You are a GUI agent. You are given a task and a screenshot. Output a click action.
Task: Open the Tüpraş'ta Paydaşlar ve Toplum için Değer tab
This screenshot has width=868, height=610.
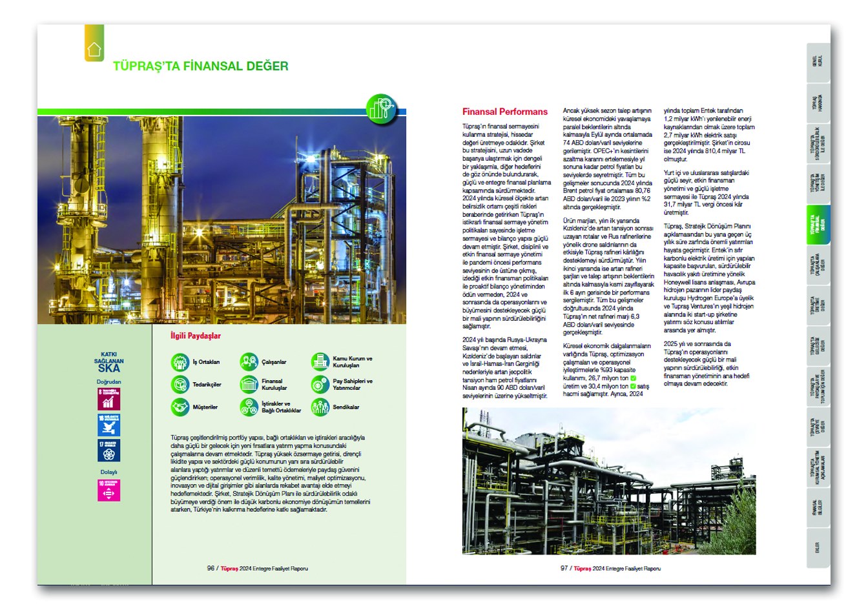click(818, 387)
